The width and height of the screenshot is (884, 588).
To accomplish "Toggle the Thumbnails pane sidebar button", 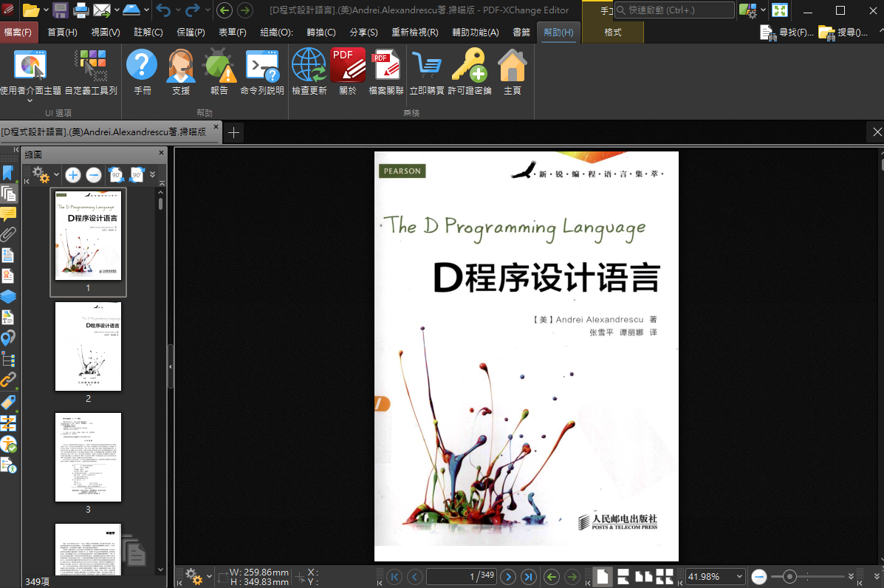I will coord(8,194).
